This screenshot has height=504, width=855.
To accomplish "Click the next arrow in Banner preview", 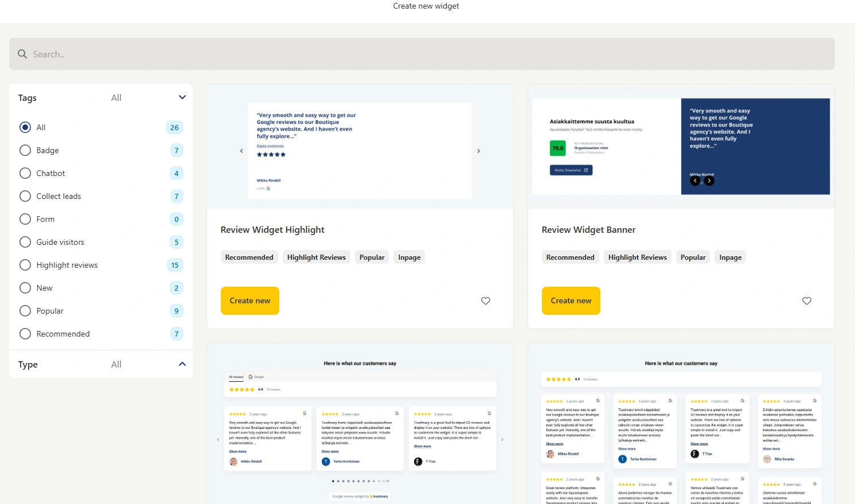I will tap(709, 180).
